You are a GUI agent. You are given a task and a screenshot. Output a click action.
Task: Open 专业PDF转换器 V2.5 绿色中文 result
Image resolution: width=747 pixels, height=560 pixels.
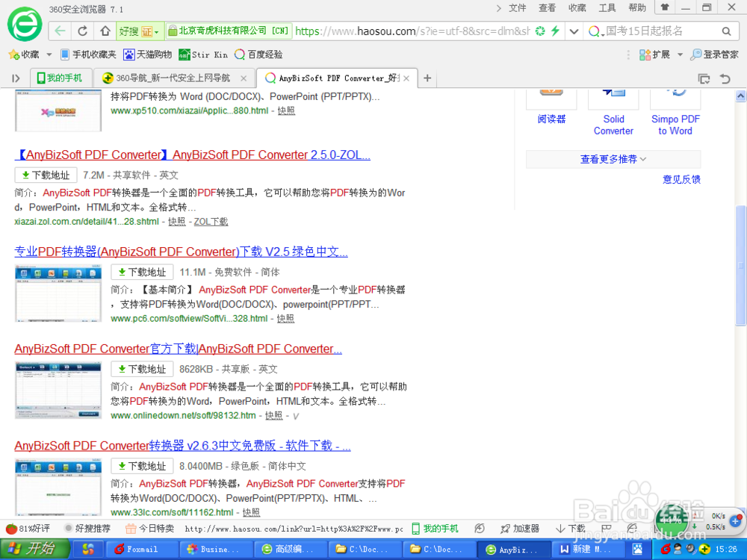tap(181, 252)
